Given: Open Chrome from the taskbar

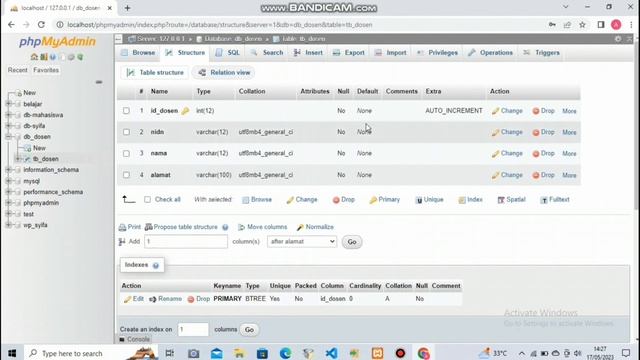Looking at the screenshot, I should [x=423, y=353].
